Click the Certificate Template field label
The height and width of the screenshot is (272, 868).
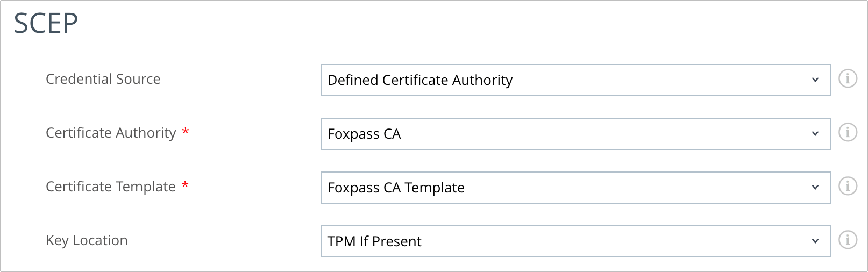click(x=111, y=187)
